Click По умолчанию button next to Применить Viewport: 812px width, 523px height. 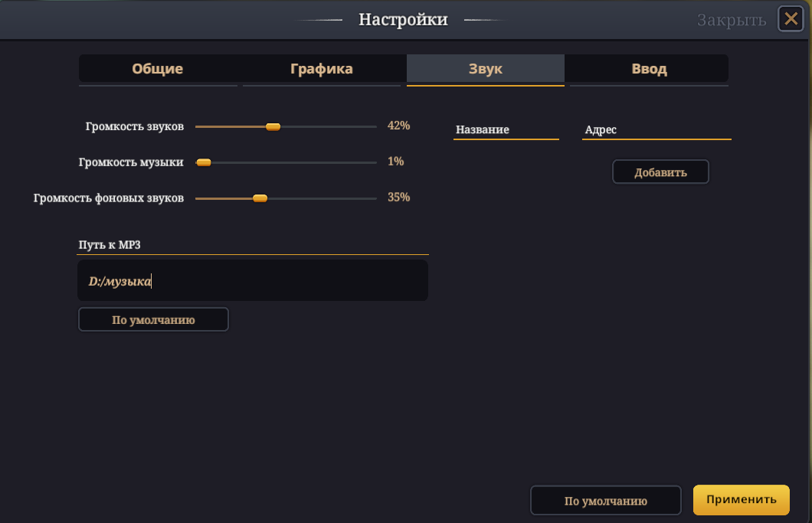[605, 501]
